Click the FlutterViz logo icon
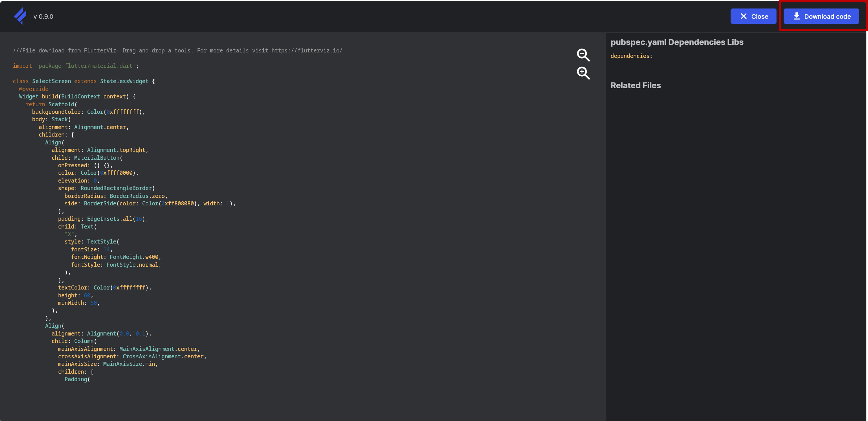 20,16
